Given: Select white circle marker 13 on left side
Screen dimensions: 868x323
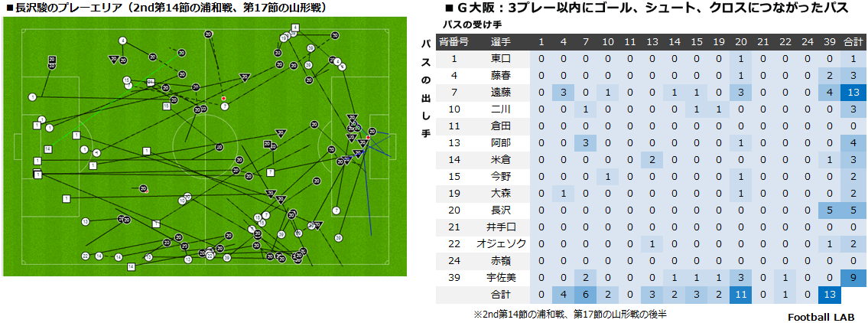Looking at the screenshot, I should [85, 222].
